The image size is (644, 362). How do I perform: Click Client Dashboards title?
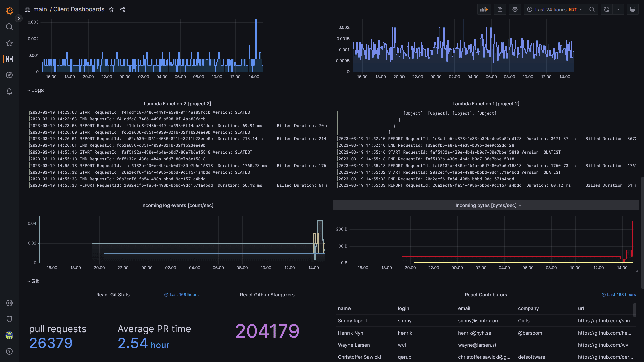pyautogui.click(x=79, y=9)
